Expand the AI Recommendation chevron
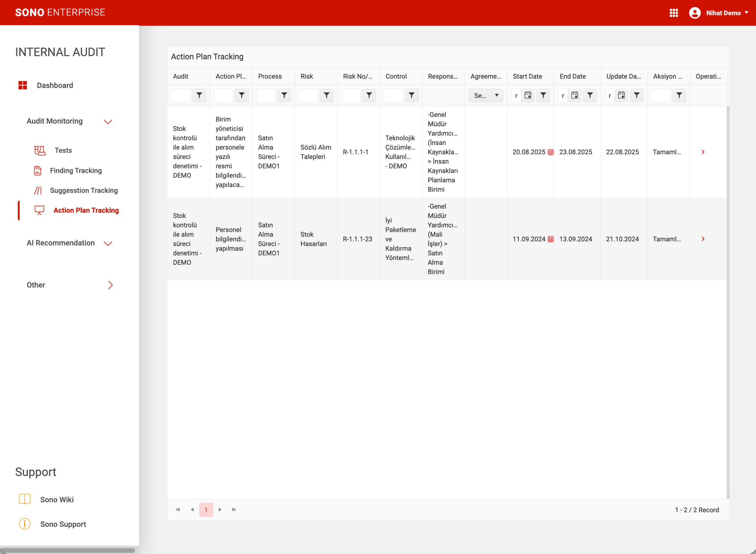756x554 pixels. (107, 243)
